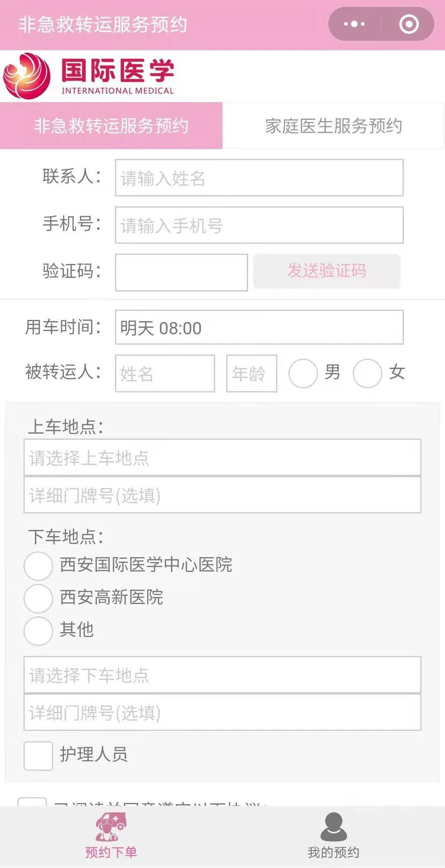Focus the contact name input field

259,178
